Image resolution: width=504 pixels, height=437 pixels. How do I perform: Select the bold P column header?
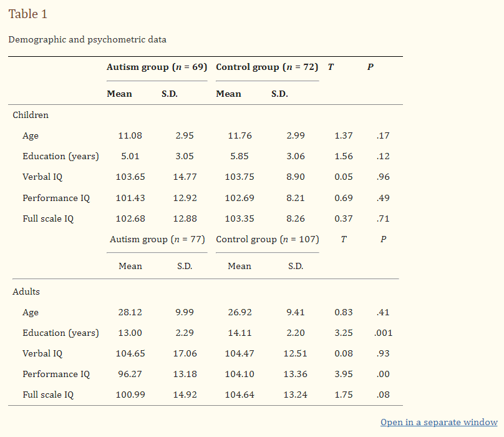pyautogui.click(x=371, y=67)
